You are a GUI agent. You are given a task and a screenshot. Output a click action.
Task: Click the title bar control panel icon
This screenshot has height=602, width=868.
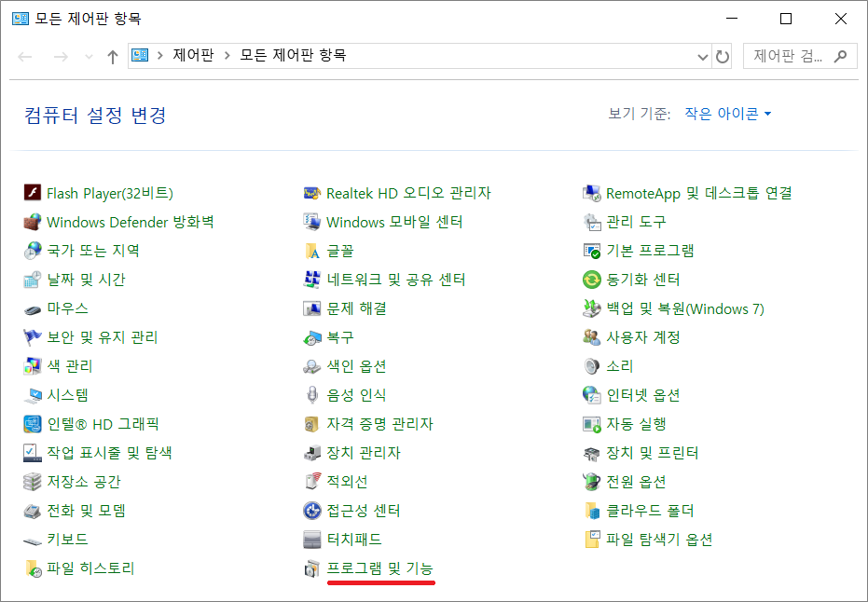pos(21,19)
